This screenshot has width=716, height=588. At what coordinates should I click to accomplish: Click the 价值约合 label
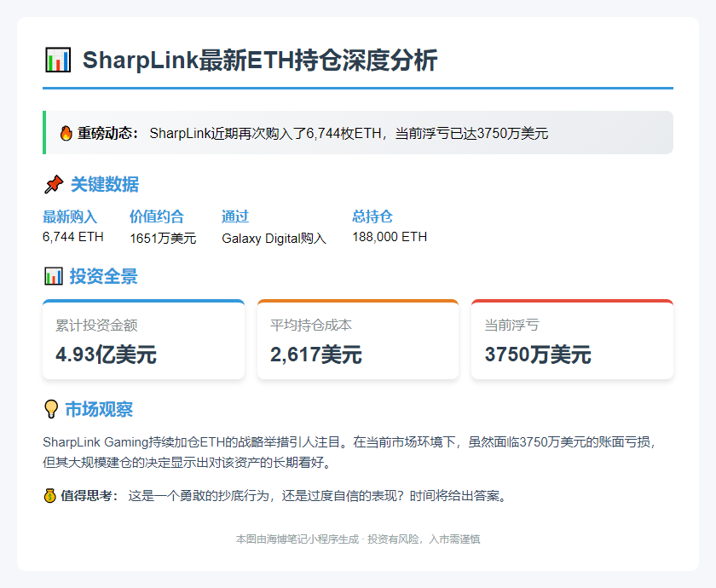pyautogui.click(x=157, y=216)
